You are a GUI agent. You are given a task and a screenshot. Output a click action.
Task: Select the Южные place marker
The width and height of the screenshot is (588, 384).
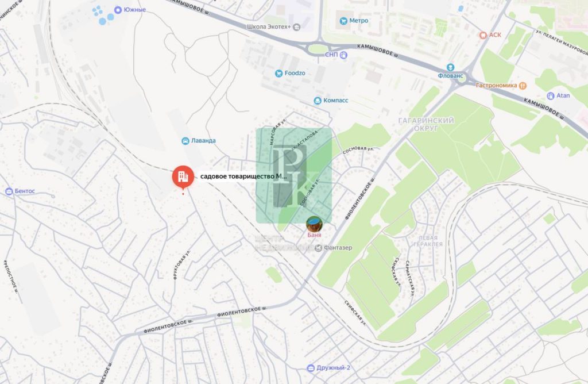pyautogui.click(x=118, y=10)
